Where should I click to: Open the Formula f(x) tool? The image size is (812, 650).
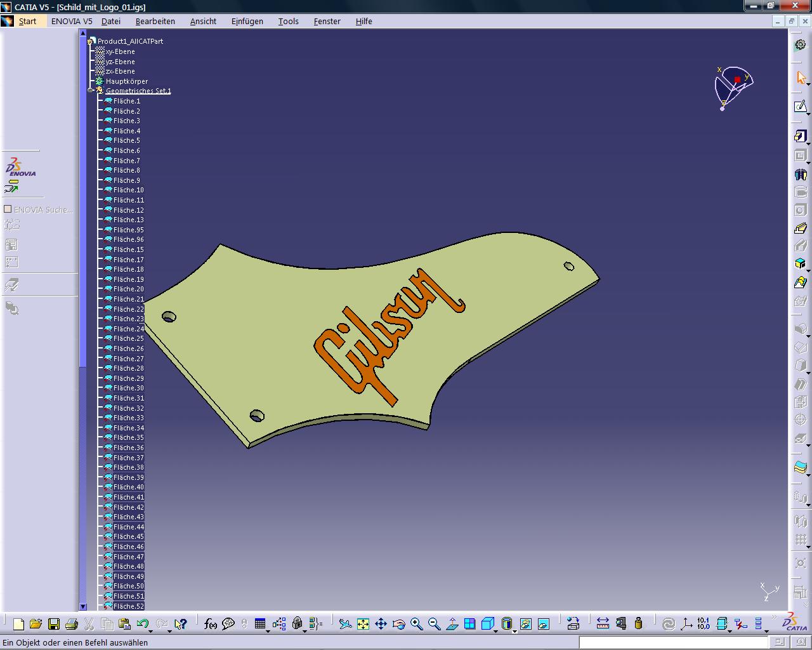[211, 624]
